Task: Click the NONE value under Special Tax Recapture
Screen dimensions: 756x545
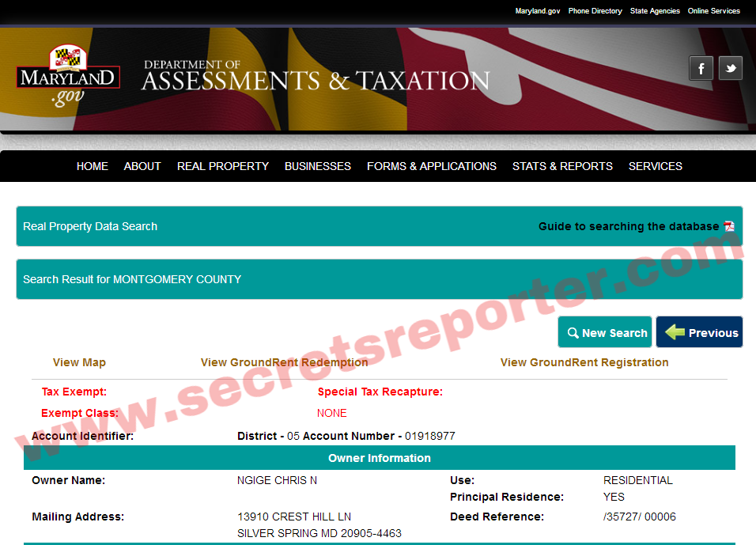Action: click(331, 413)
